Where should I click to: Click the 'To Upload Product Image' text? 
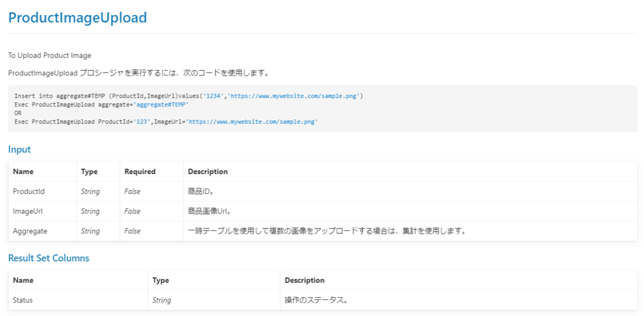point(49,55)
